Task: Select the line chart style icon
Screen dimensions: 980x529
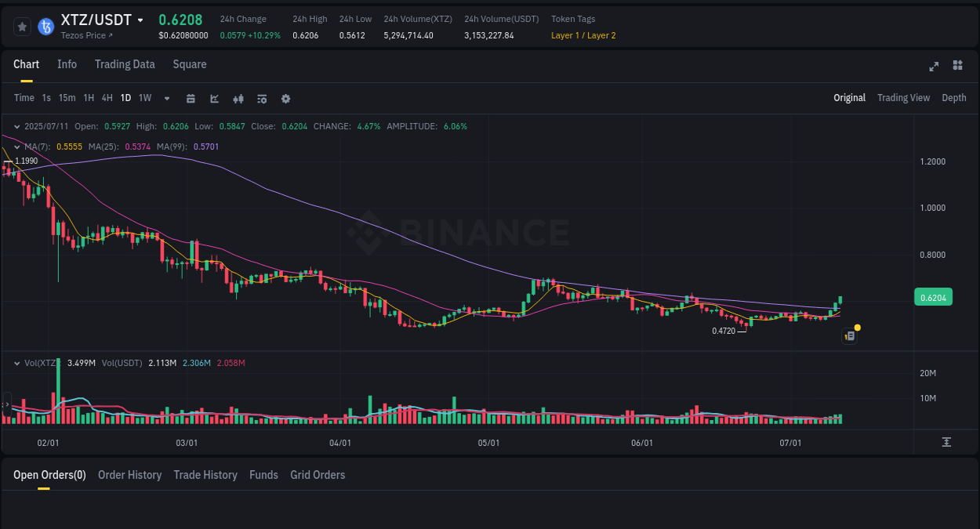Action: 214,98
